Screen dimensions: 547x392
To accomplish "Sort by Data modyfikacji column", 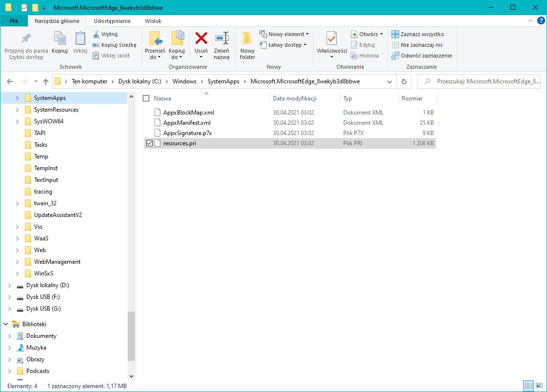I will coord(305,98).
